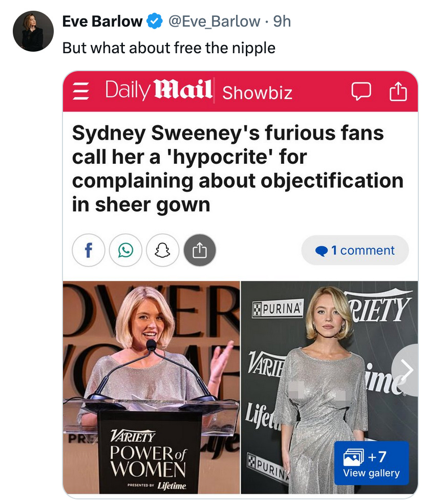Go to the Showbiz section
This screenshot has width=425, height=504.
[x=257, y=93]
